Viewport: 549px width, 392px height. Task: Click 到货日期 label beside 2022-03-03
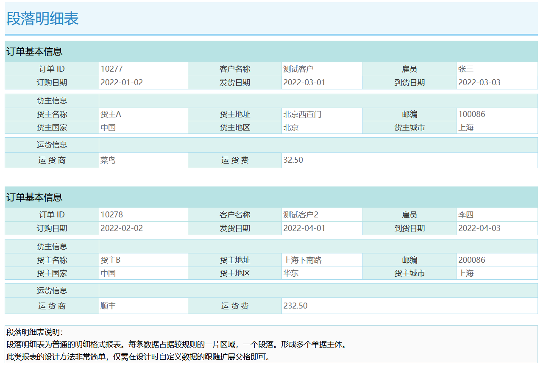(410, 82)
